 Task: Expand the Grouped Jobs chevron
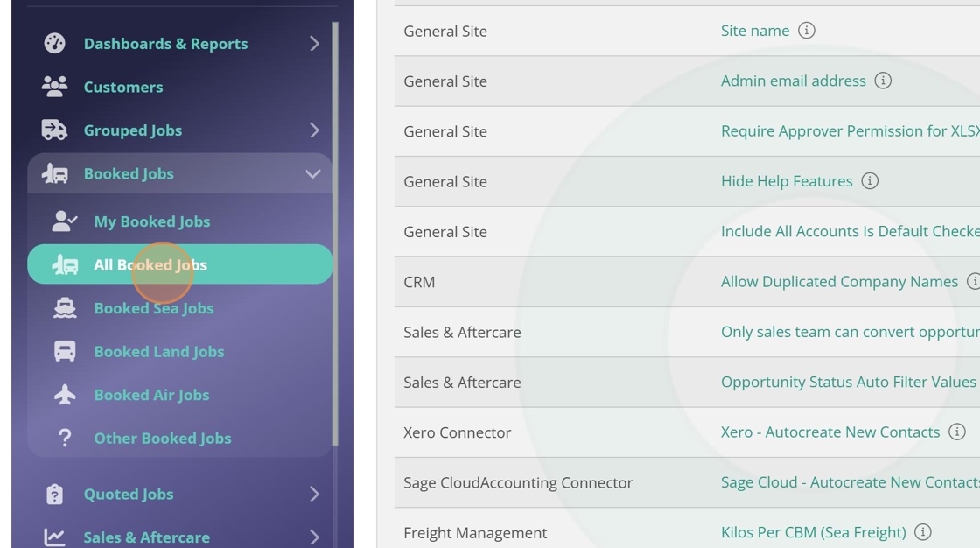314,130
